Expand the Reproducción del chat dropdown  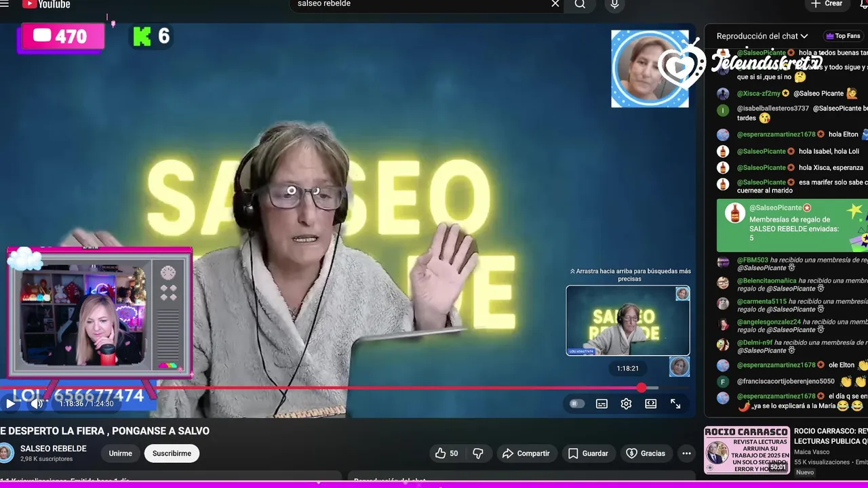[x=762, y=36]
